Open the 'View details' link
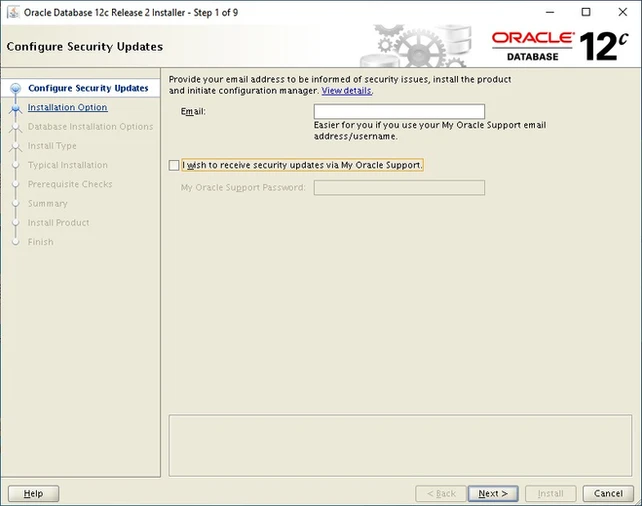The image size is (642, 506). pos(347,90)
